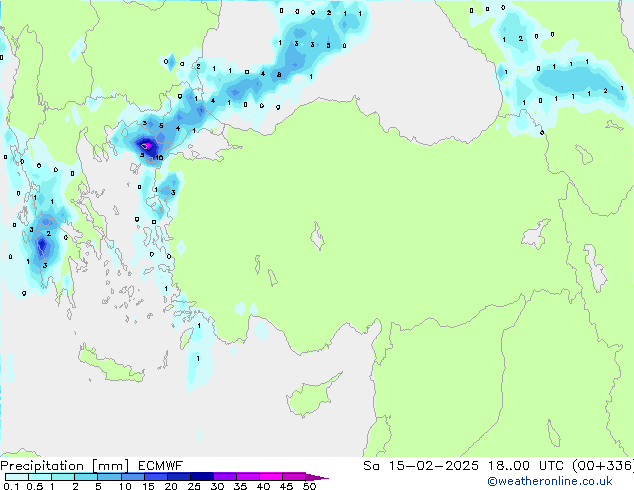Click the 45–50 mm legend color box
The width and height of the screenshot is (634, 490).
point(294,477)
